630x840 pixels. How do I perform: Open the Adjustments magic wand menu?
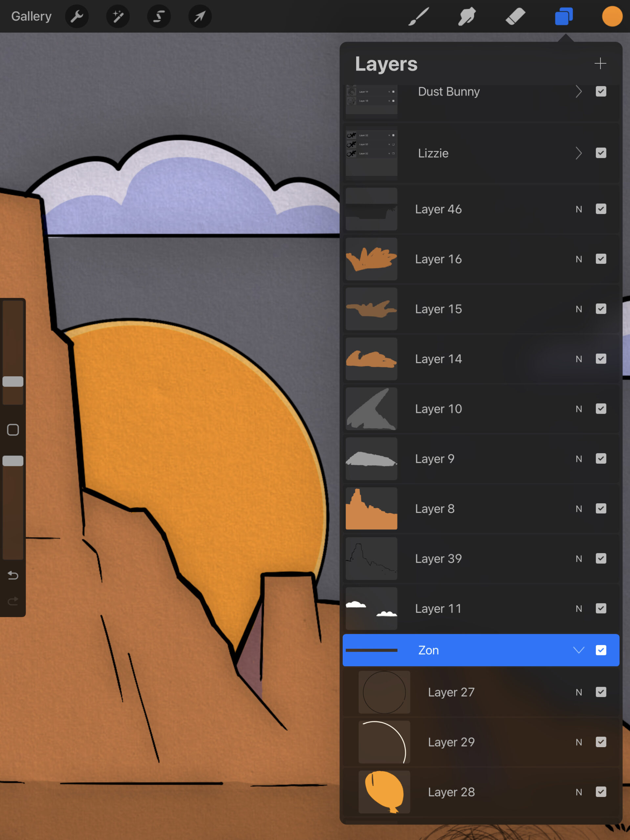118,16
